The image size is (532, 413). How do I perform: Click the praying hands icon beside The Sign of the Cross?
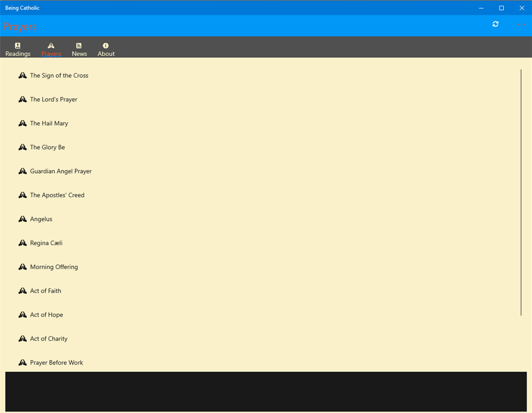click(22, 75)
